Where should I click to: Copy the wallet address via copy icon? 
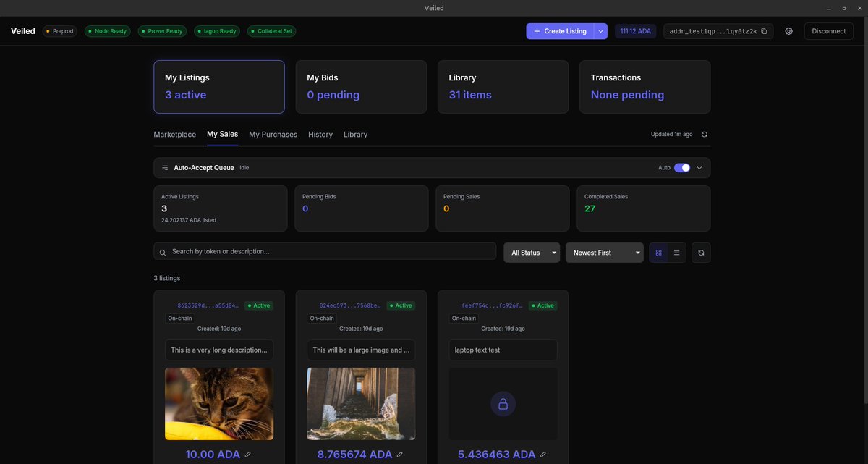pyautogui.click(x=764, y=31)
